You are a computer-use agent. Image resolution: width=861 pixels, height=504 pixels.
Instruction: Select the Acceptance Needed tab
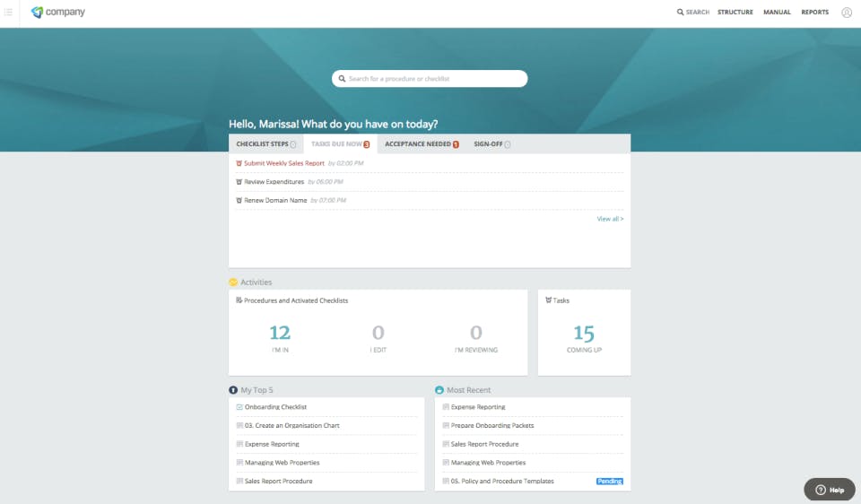tap(422, 143)
